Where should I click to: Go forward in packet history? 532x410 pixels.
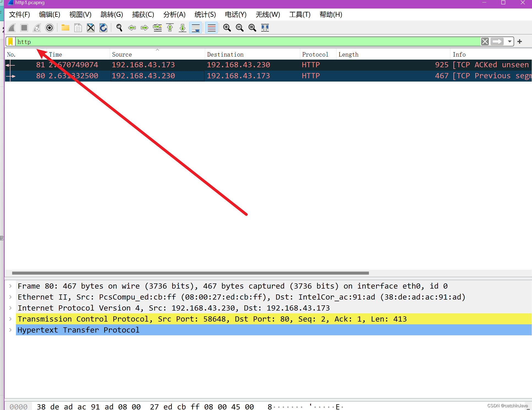pos(145,28)
